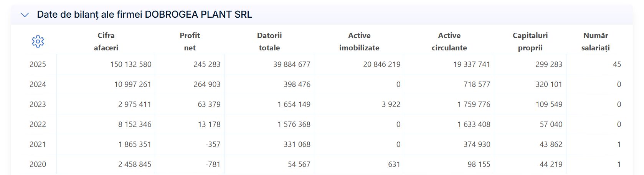Screen dimensions: 644x175
Task: Click employee count 45 in 2025 row
Action: click(617, 64)
